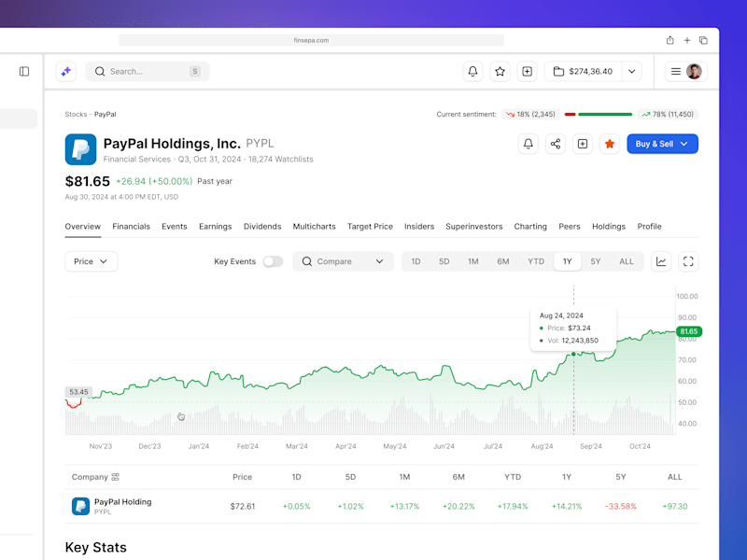Select the 1D chart range
This screenshot has width=747, height=560.
click(416, 261)
